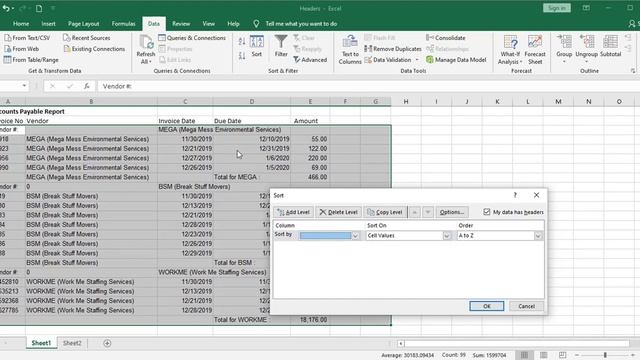This screenshot has width=640, height=360.
Task: Open From Text/CSV import
Action: click(27, 38)
